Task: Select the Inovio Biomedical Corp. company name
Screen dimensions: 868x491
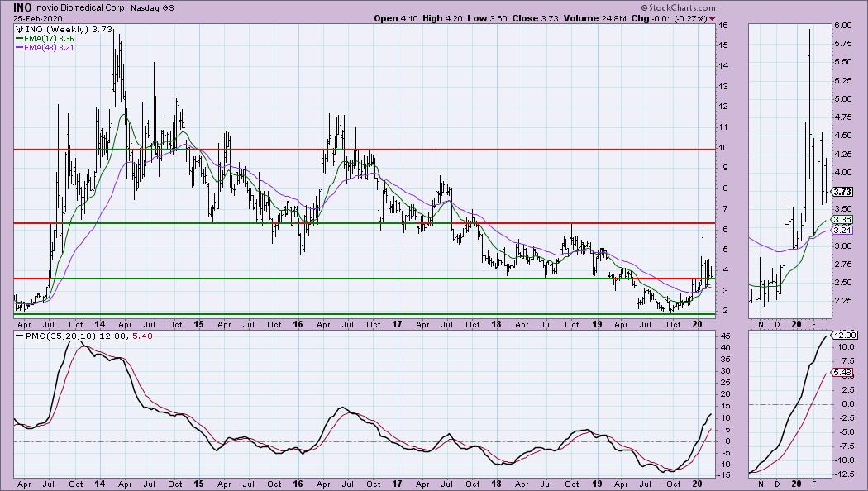Action: (80, 8)
